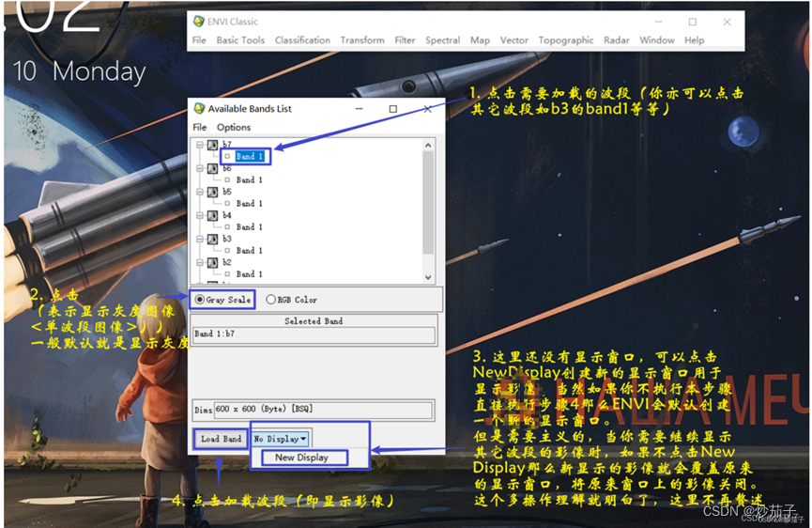This screenshot has width=812, height=528.
Task: Close the Available Bands List window
Action: pyautogui.click(x=427, y=109)
